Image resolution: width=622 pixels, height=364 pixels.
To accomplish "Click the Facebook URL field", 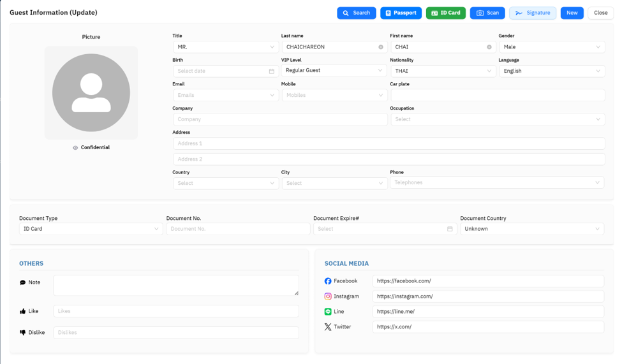I will (488, 280).
